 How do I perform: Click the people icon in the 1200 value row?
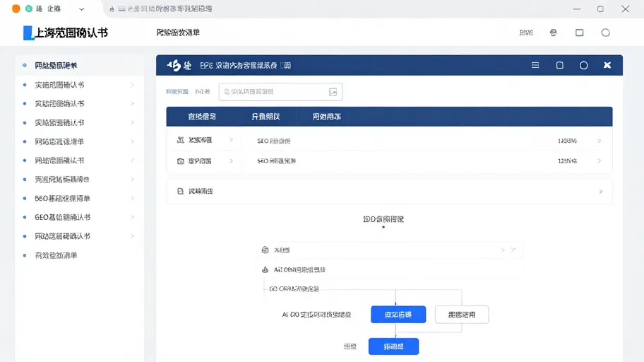180,140
